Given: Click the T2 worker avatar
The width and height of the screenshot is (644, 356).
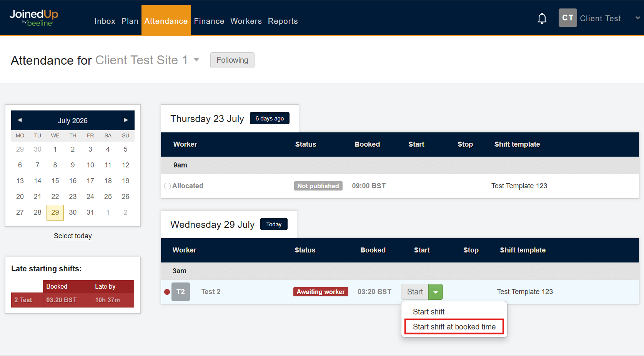Looking at the screenshot, I should point(181,292).
